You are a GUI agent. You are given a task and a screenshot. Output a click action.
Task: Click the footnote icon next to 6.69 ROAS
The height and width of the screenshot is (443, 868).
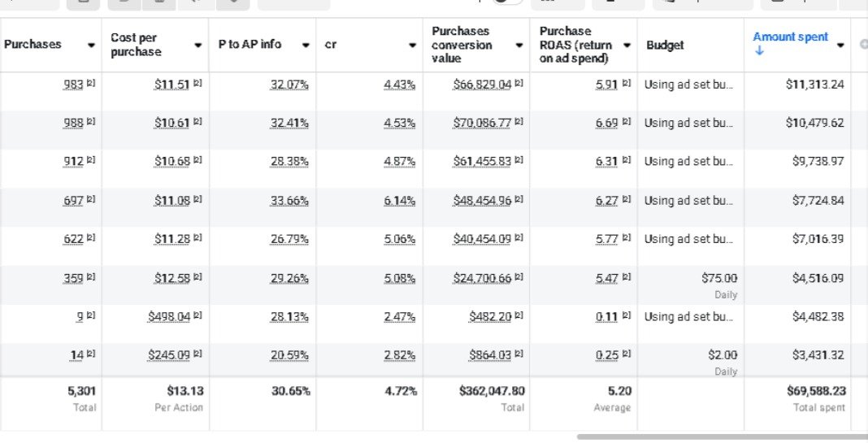pos(627,123)
